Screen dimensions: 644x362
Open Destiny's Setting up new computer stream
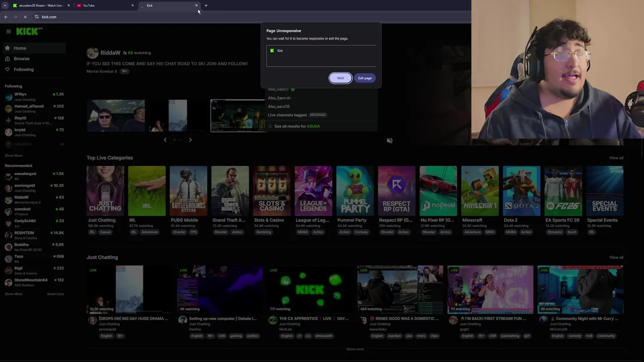(x=219, y=290)
